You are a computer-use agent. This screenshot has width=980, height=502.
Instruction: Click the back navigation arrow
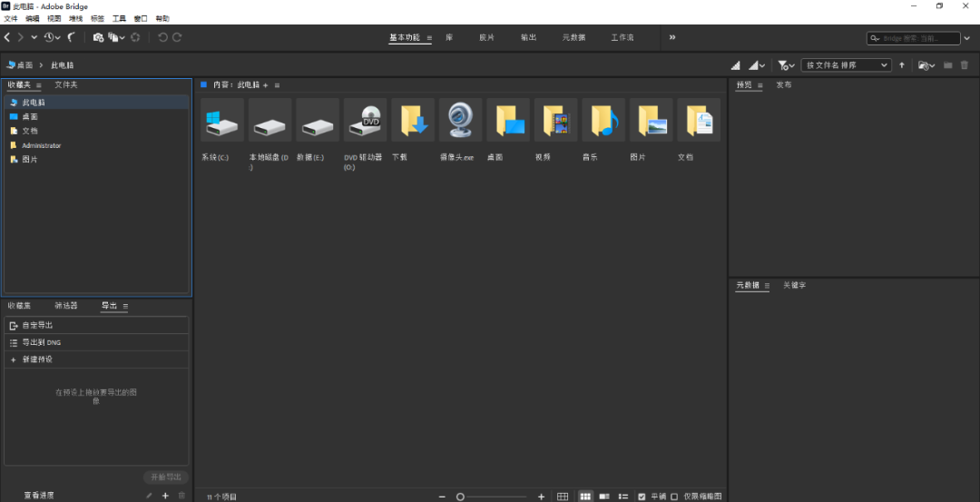click(7, 37)
